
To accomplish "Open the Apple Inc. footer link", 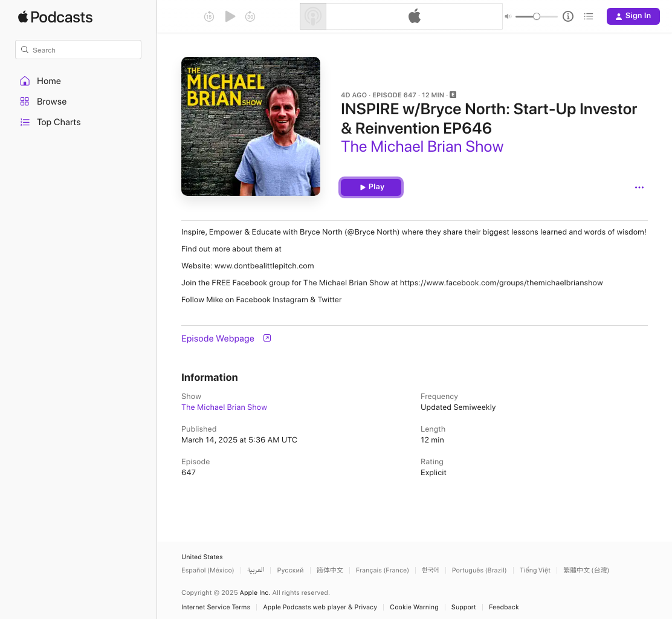I will 255,592.
